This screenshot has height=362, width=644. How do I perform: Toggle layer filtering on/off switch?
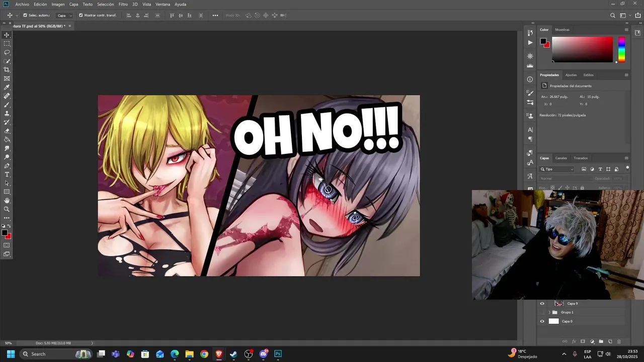(x=627, y=168)
